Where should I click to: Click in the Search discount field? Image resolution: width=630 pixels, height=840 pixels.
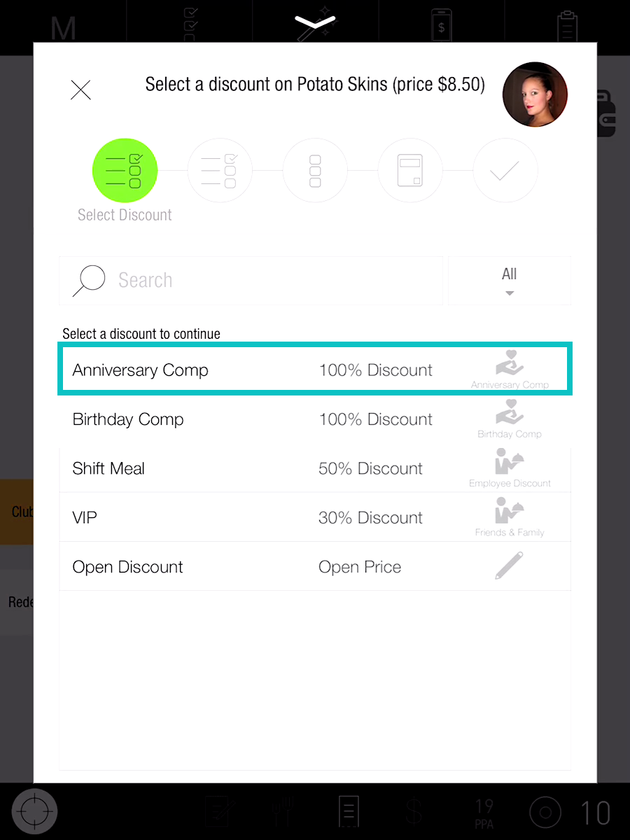(251, 281)
